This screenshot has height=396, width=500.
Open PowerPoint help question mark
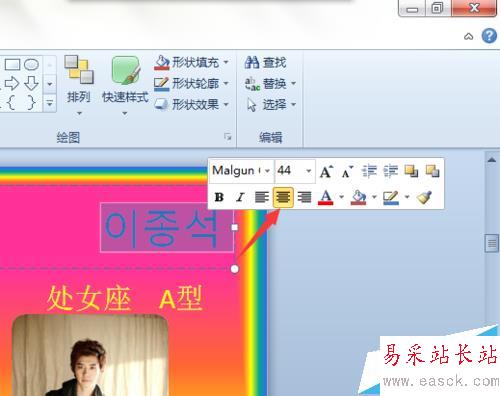tap(489, 35)
